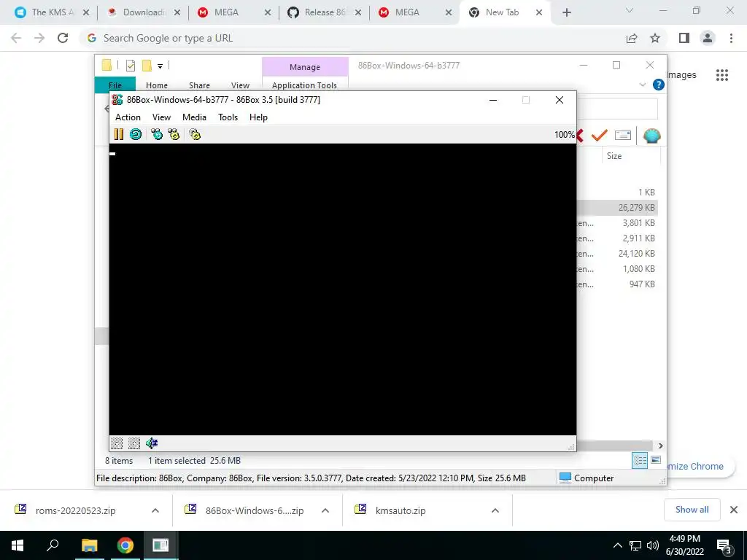Switch Explorer to details view
Viewport: 747px width, 560px height.
coord(640,461)
